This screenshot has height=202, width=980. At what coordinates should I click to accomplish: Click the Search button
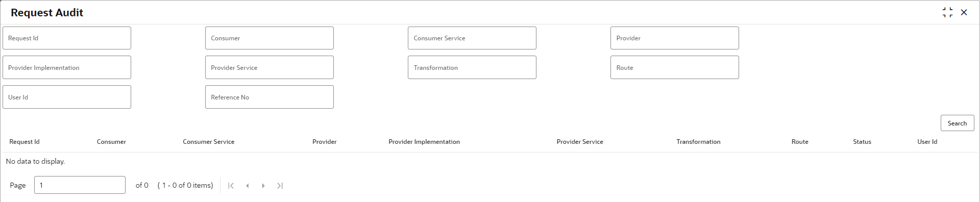(957, 123)
